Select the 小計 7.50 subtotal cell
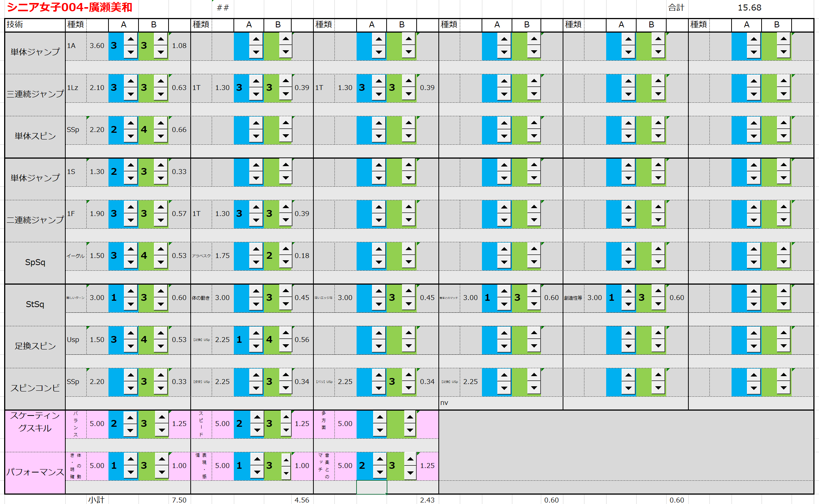 coord(179,500)
